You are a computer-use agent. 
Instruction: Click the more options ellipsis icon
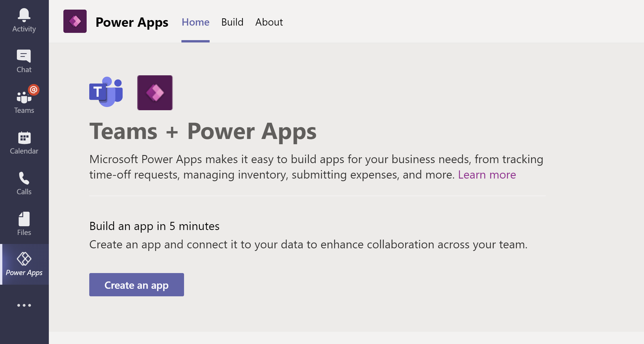point(24,305)
